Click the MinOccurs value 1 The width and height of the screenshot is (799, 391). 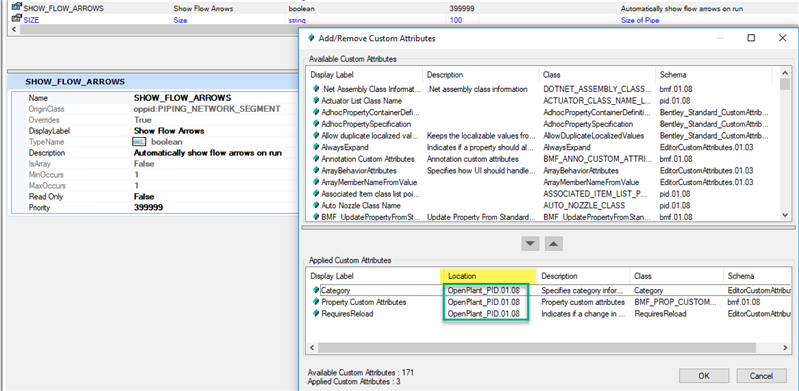(136, 175)
